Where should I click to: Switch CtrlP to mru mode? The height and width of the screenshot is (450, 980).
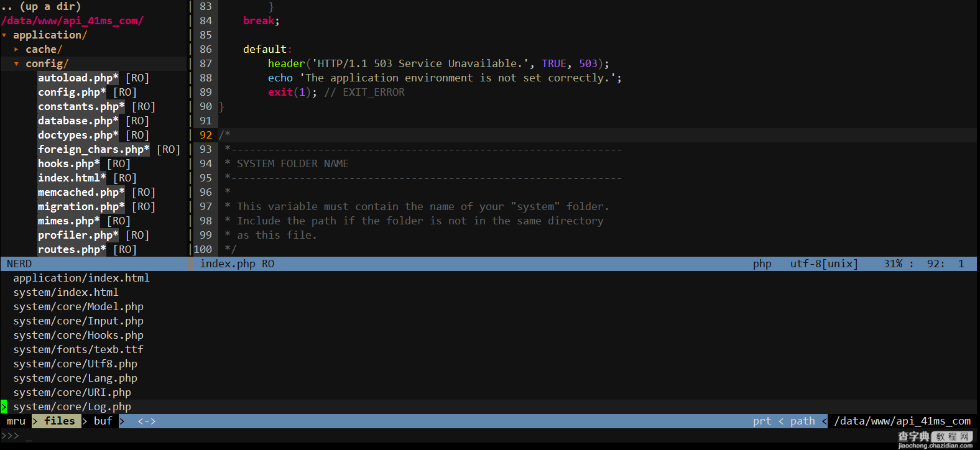click(16, 421)
